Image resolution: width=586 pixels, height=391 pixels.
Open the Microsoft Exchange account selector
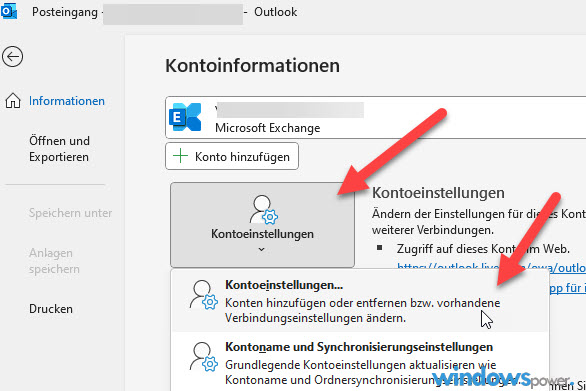click(x=376, y=117)
